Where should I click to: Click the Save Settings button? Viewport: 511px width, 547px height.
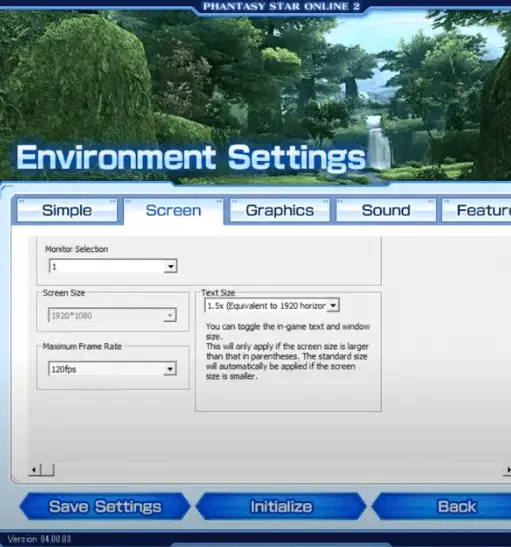coord(105,507)
